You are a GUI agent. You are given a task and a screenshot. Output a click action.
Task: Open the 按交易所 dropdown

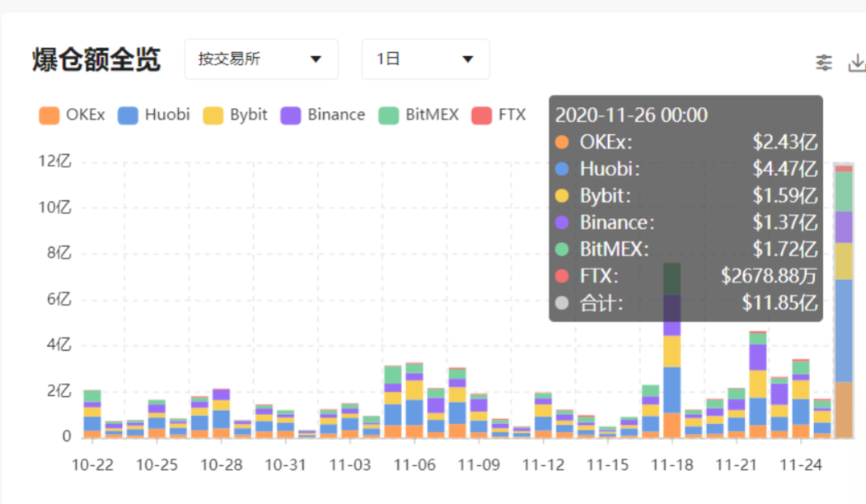click(x=261, y=59)
